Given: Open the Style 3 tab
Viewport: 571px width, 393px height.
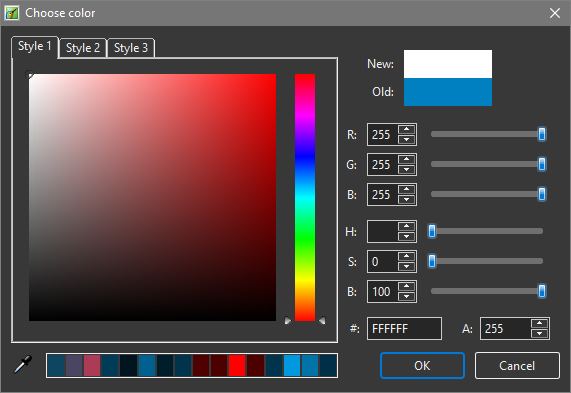Looking at the screenshot, I should point(131,48).
